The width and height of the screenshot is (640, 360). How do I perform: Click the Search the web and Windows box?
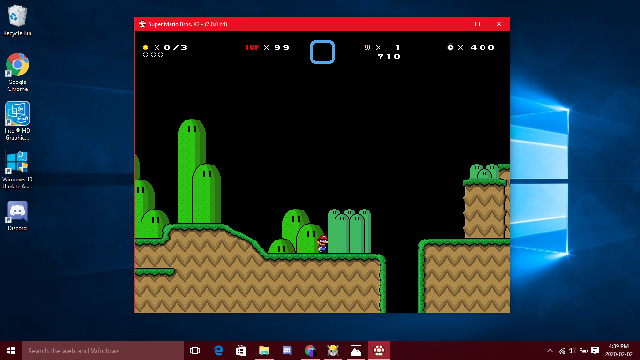click(103, 351)
